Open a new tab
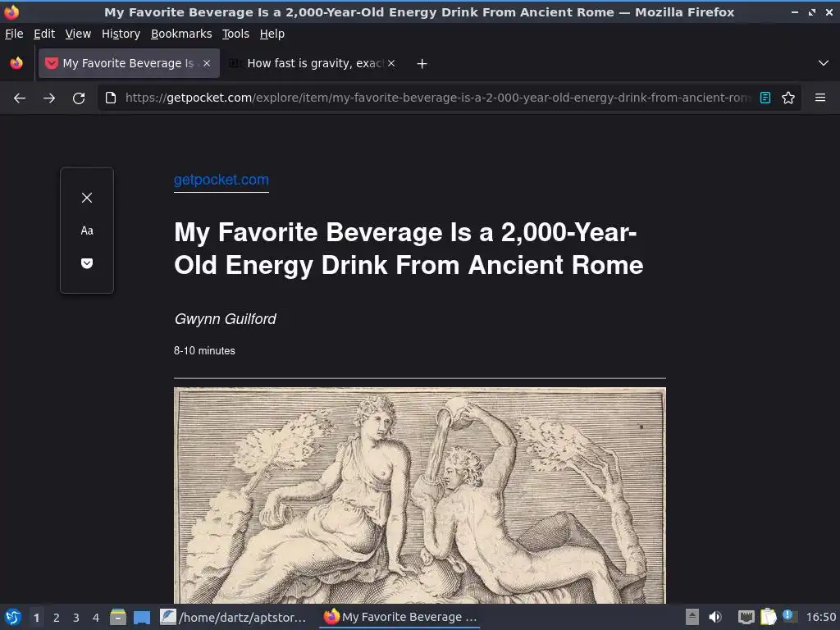The width and height of the screenshot is (840, 630). 422,64
